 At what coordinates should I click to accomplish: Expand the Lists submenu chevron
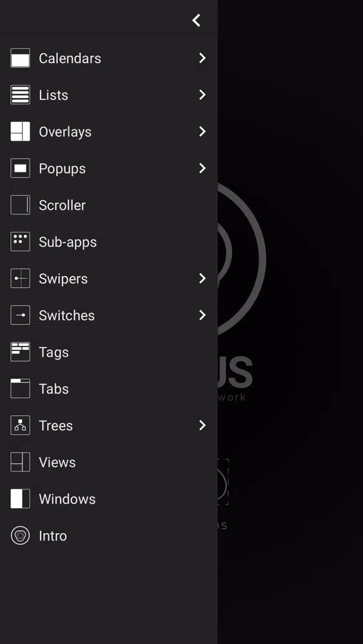[x=202, y=95]
